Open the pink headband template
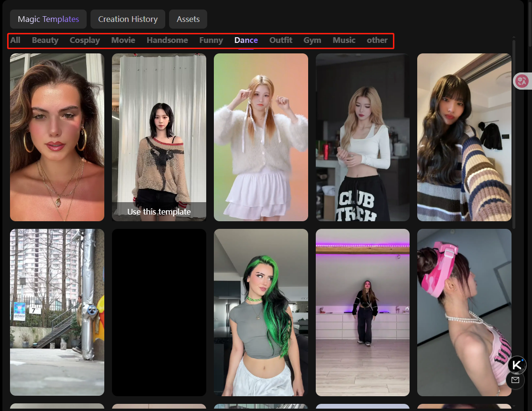532x411 pixels. point(464,312)
